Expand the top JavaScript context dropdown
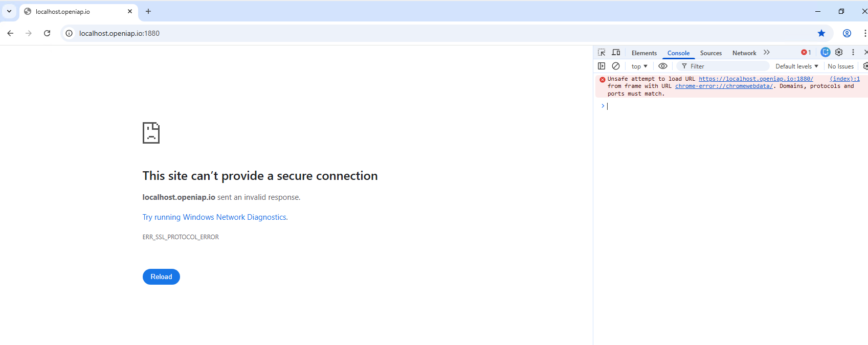 [x=639, y=66]
